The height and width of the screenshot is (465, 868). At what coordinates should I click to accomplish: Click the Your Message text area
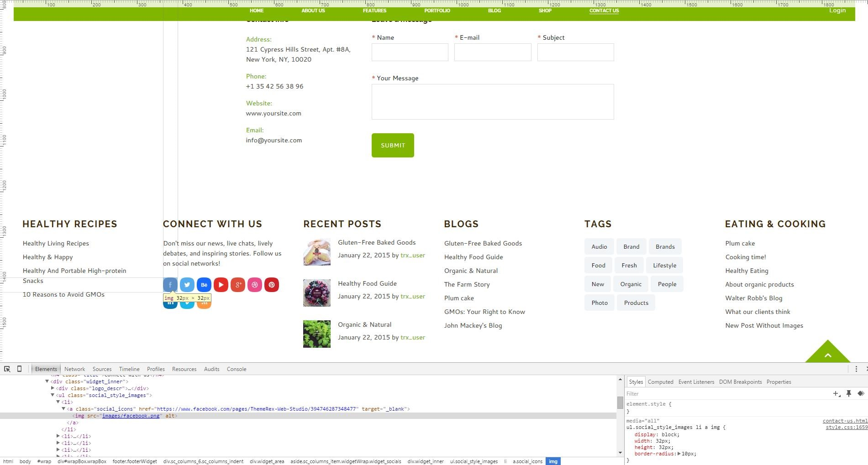click(492, 102)
